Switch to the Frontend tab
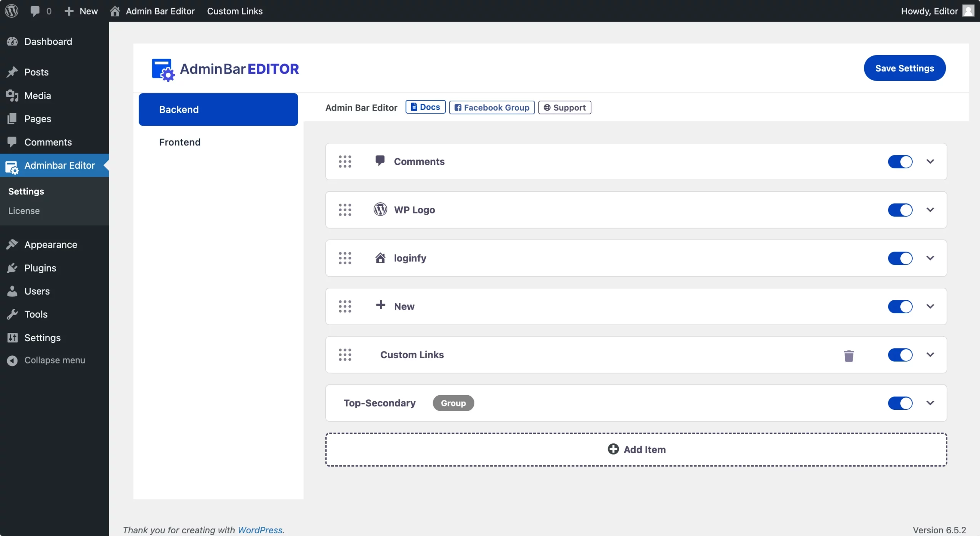The width and height of the screenshot is (980, 536). 180,142
